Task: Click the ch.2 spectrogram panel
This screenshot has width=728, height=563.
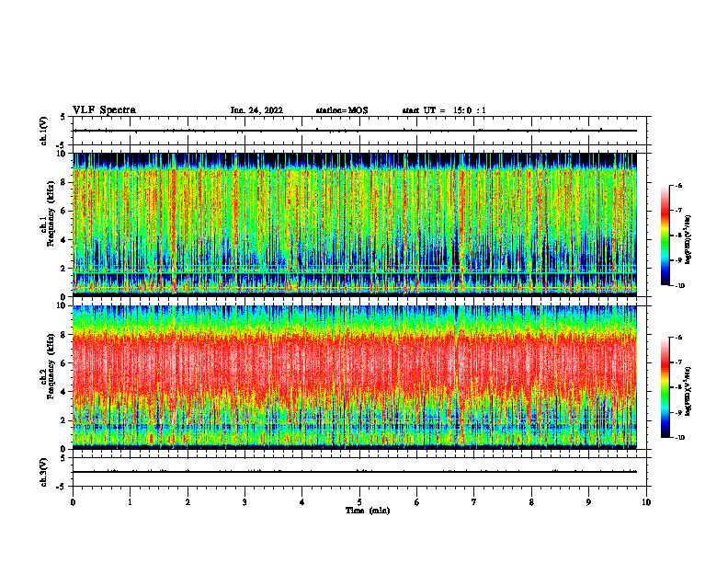Action: click(355, 377)
